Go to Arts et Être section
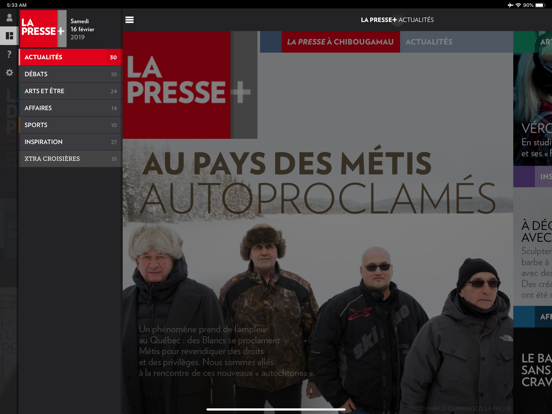 pyautogui.click(x=70, y=91)
